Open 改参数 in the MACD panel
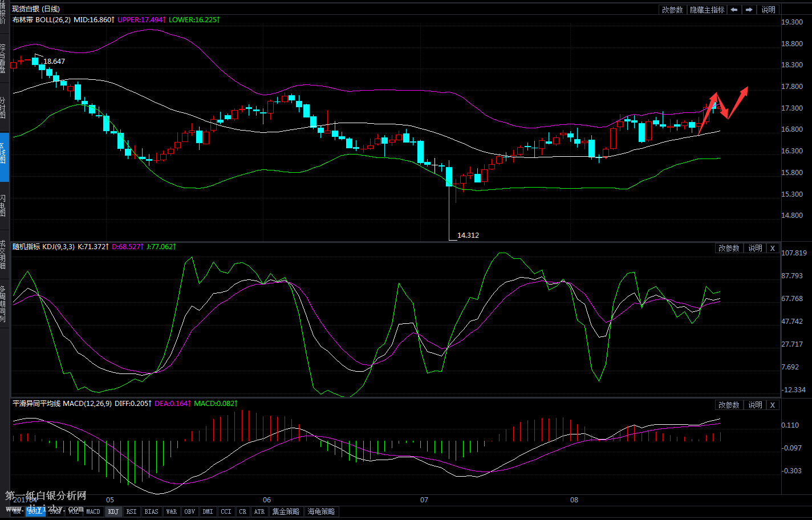The width and height of the screenshot is (812, 520). [728, 405]
